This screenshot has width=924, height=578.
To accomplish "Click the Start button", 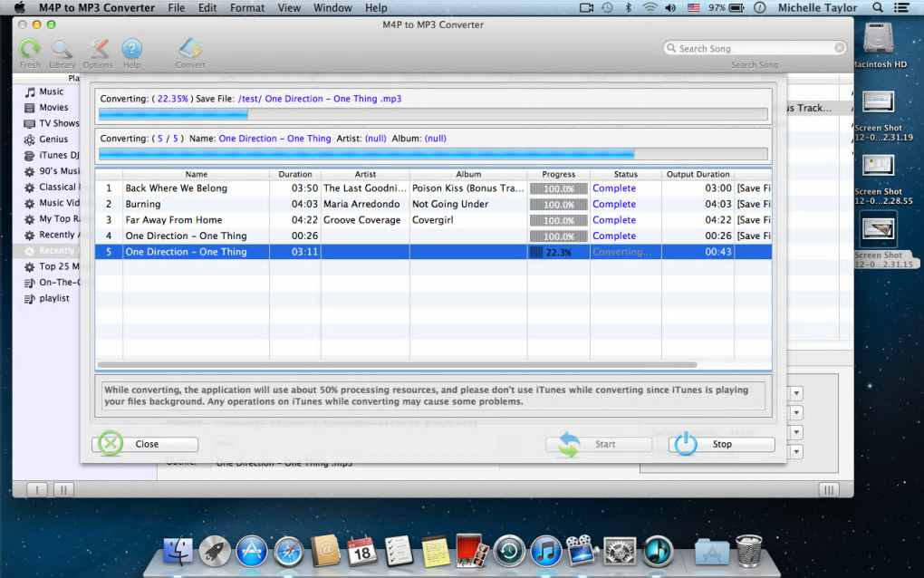I will click(599, 444).
